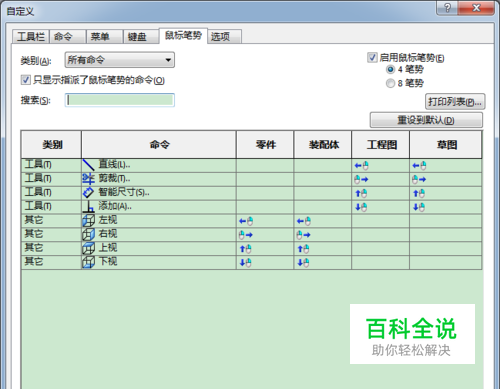Viewport: 500px width, 389px height.
Task: Click the empty 零件 cell in 直线 row
Action: click(x=265, y=165)
